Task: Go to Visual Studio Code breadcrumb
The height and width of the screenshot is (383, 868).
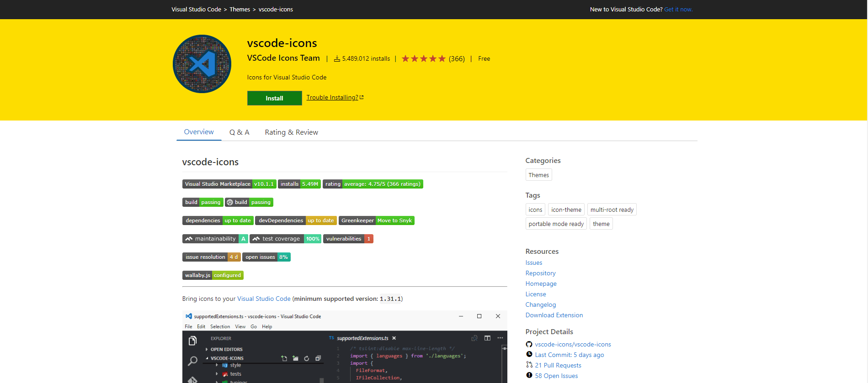Action: pyautogui.click(x=196, y=9)
